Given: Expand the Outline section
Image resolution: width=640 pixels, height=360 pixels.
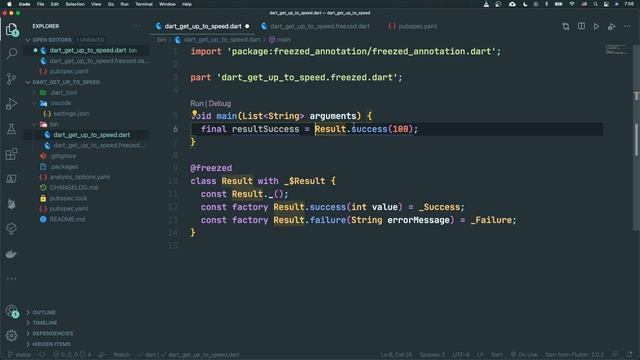Looking at the screenshot, I should (44, 312).
